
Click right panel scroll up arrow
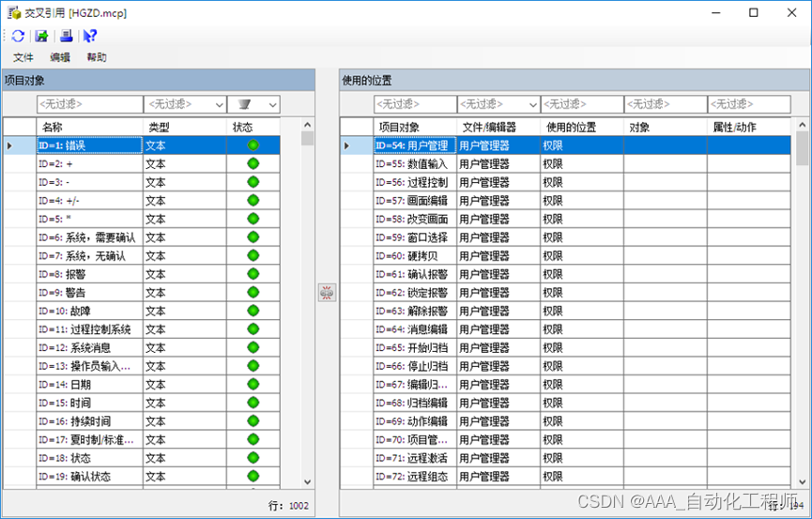803,125
